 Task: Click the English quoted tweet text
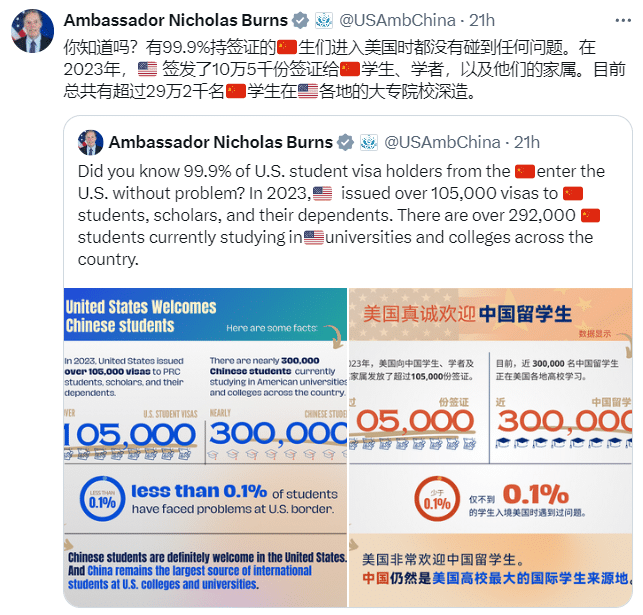pos(341,215)
